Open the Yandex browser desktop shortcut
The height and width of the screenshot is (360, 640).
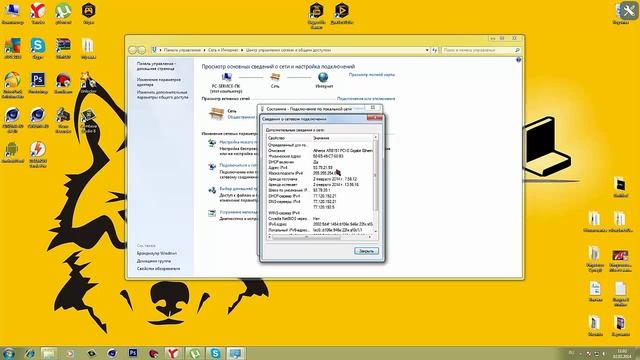(38, 13)
